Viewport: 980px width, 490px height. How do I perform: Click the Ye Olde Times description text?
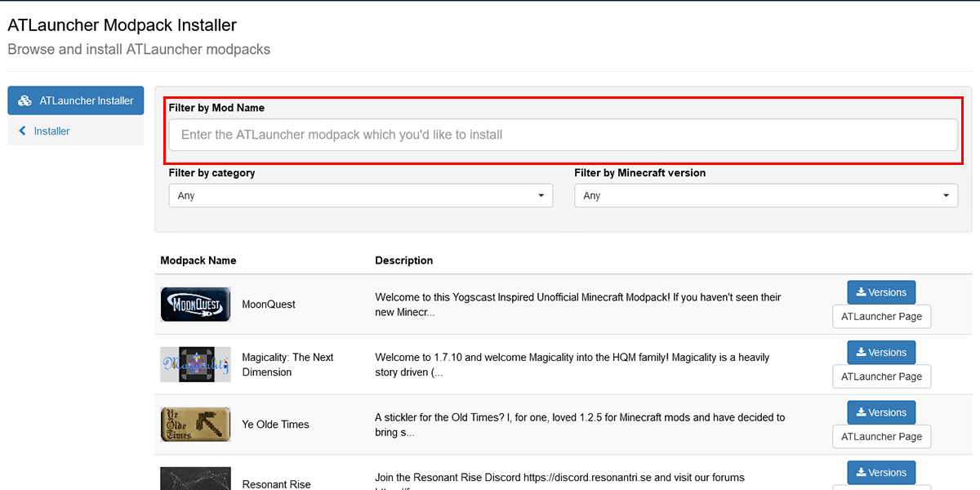(580, 425)
